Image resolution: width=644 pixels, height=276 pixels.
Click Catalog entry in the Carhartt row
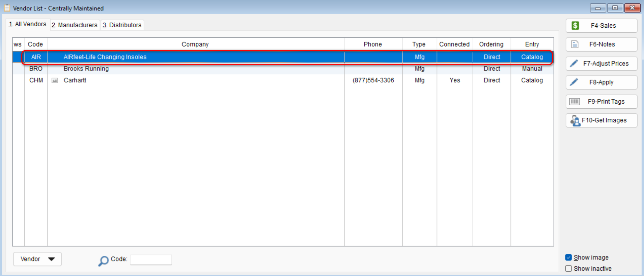pos(532,80)
